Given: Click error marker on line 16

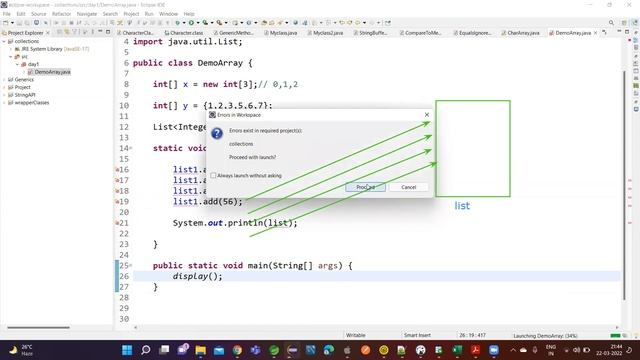Looking at the screenshot, I should (x=117, y=169).
